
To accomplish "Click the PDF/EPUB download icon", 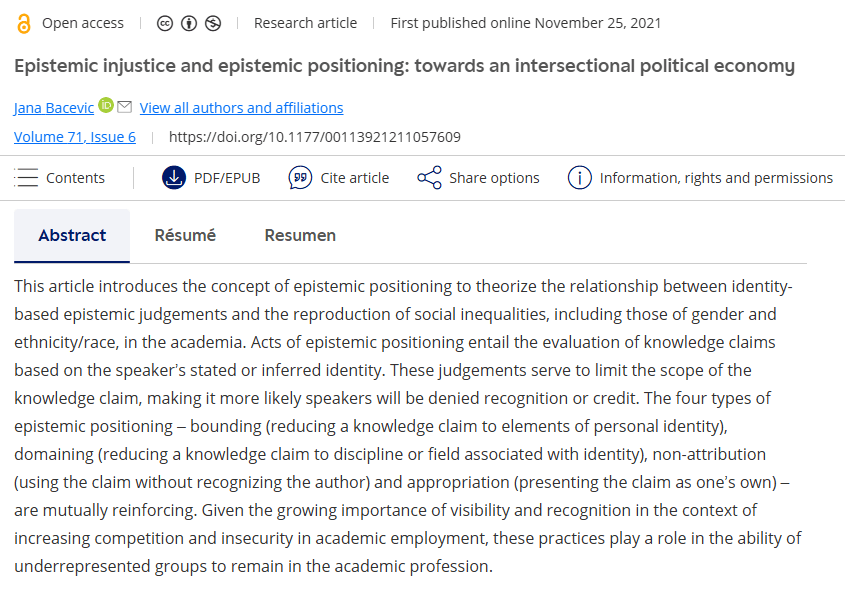I will pyautogui.click(x=174, y=178).
